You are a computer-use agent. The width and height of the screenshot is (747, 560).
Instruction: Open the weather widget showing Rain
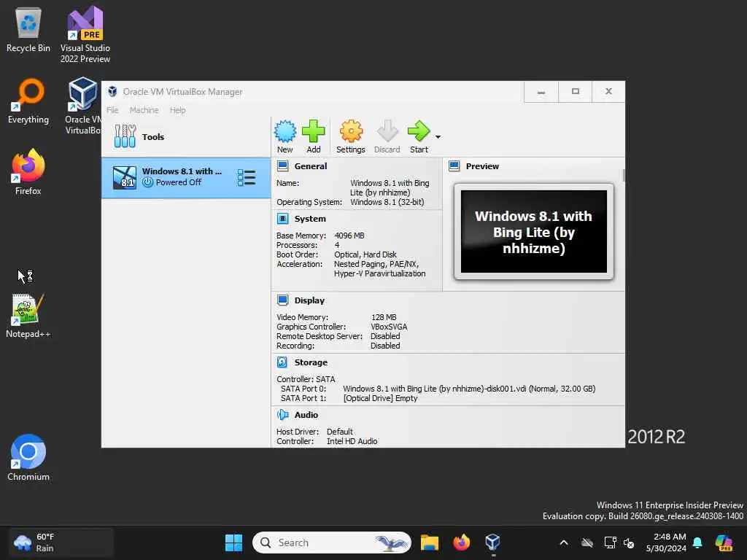61,542
